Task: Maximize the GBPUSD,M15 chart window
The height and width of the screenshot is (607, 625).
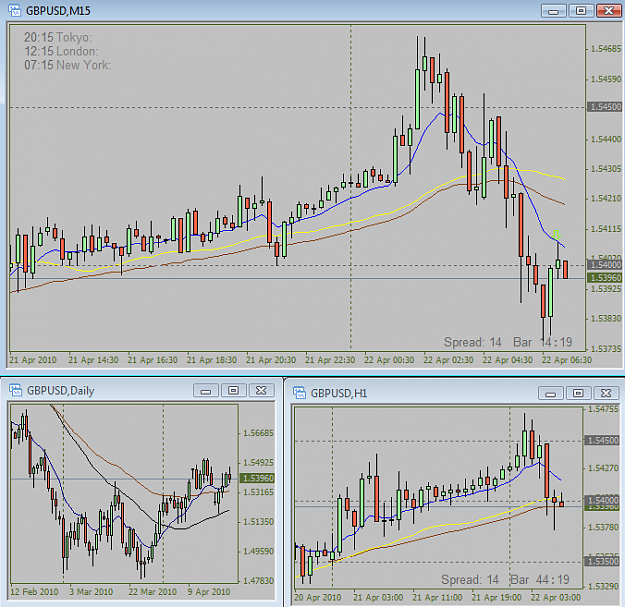Action: click(581, 11)
